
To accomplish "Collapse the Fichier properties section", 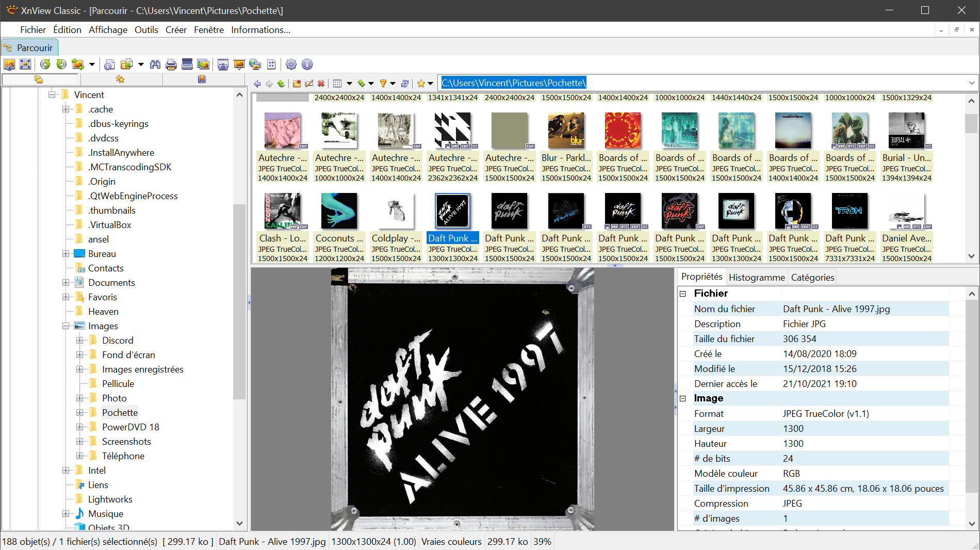I will point(683,294).
